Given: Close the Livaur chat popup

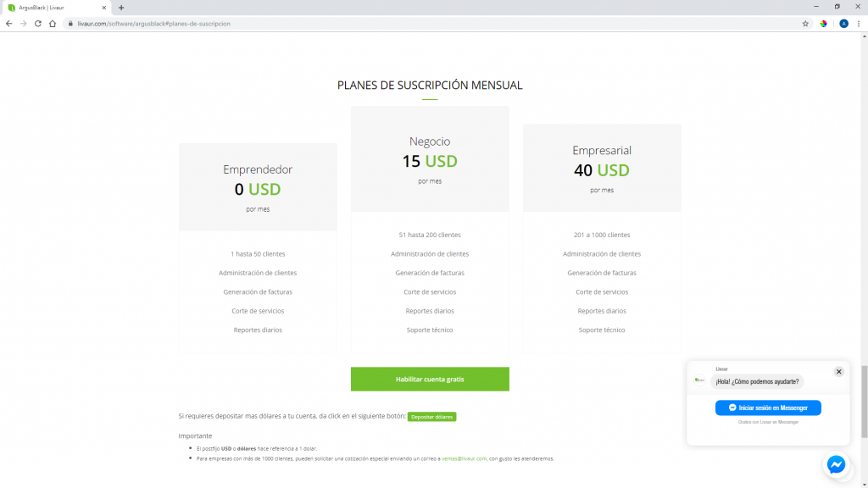Looking at the screenshot, I should point(838,372).
